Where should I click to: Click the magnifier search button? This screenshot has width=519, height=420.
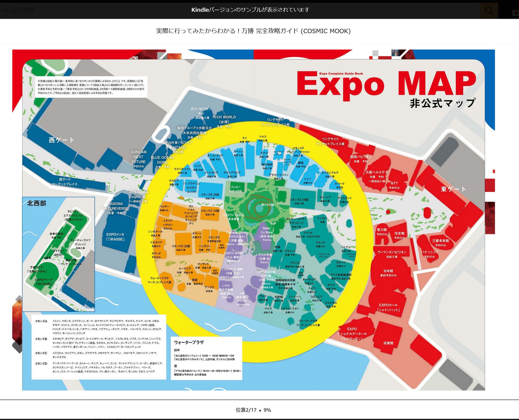[489, 11]
